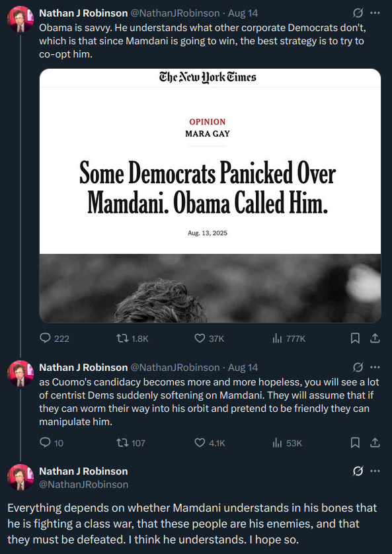
Task: Open the Aug 14 timestamp of first tweet
Action: pos(243,13)
